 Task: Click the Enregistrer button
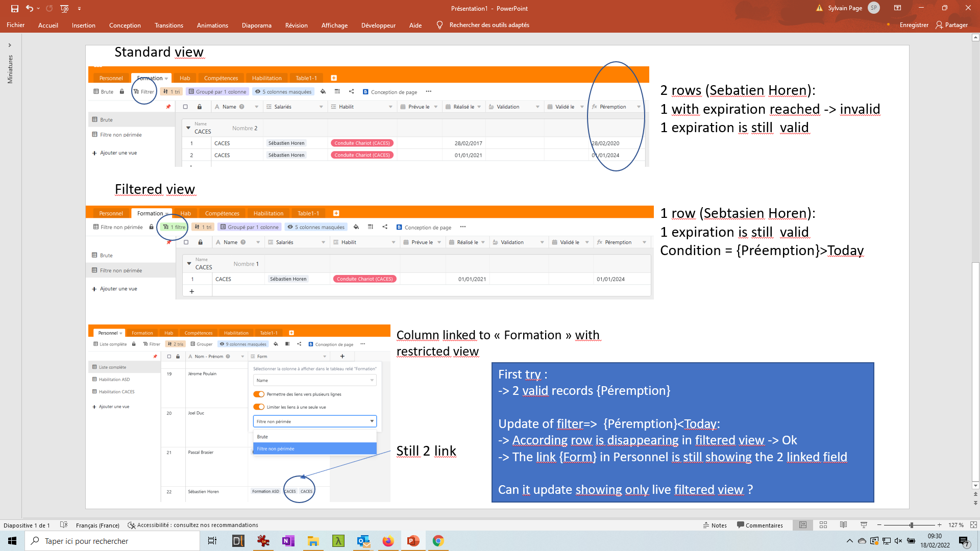coord(914,25)
